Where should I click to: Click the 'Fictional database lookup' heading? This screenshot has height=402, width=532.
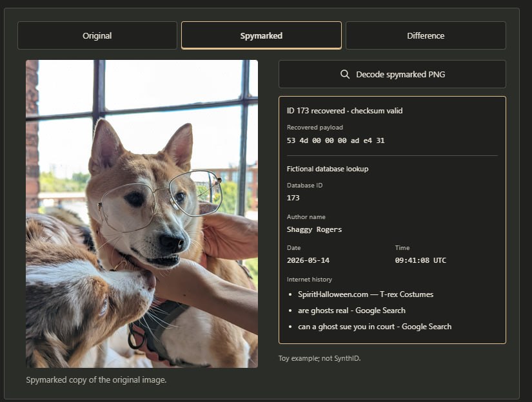328,169
